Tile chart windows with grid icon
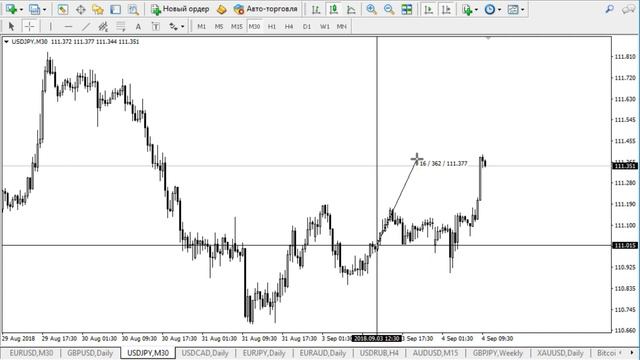 tap(407, 9)
